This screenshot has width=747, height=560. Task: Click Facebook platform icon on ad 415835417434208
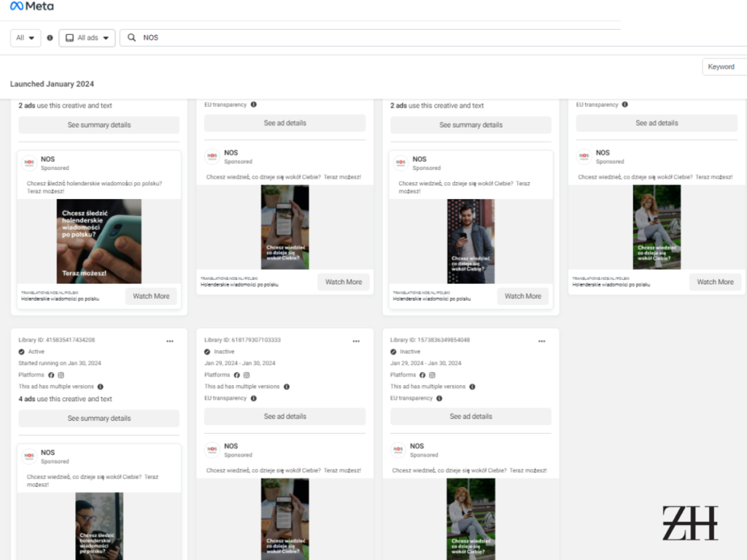click(51, 375)
